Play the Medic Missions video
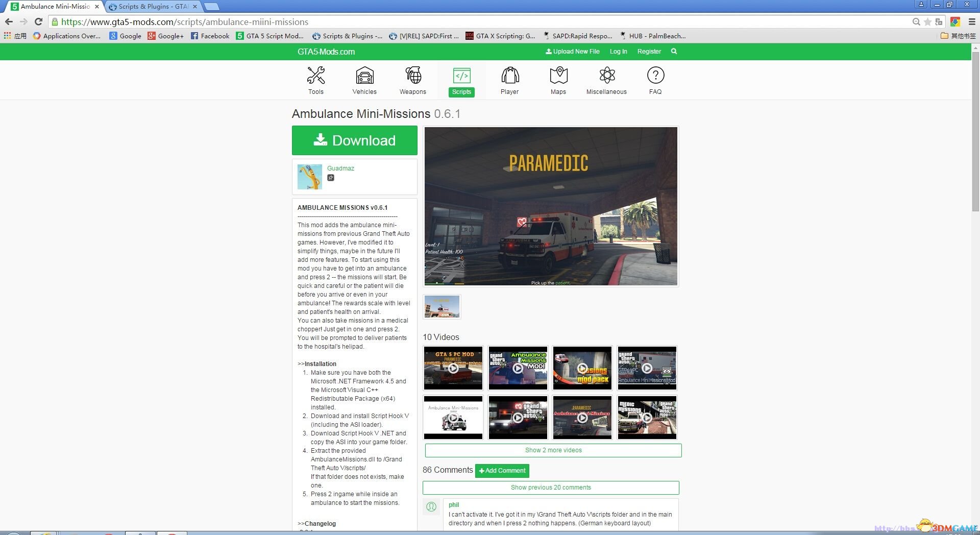 (x=647, y=418)
